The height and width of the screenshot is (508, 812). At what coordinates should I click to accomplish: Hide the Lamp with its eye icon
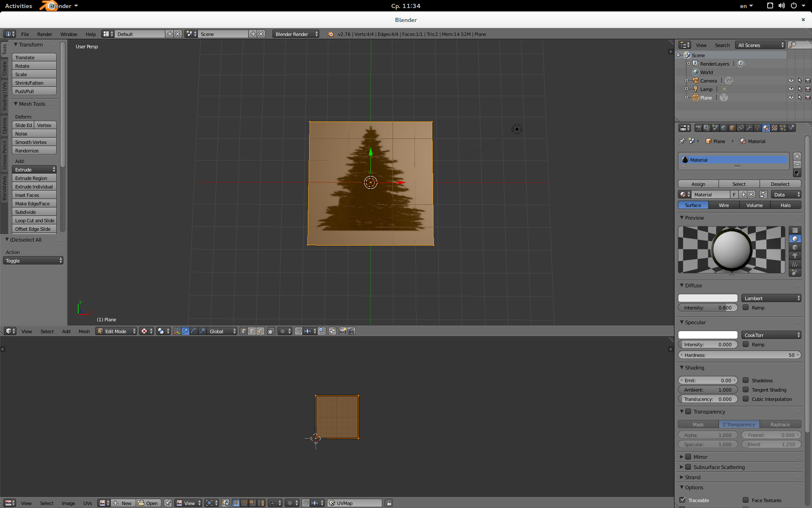[791, 89]
